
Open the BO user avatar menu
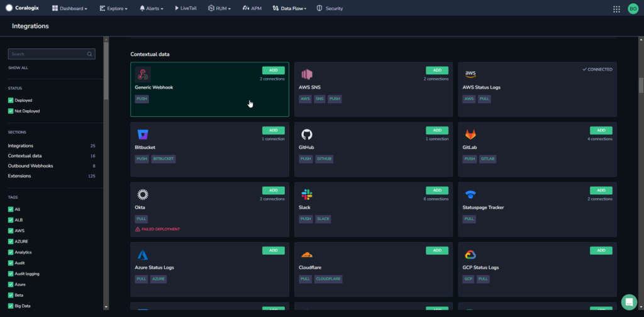coord(633,9)
